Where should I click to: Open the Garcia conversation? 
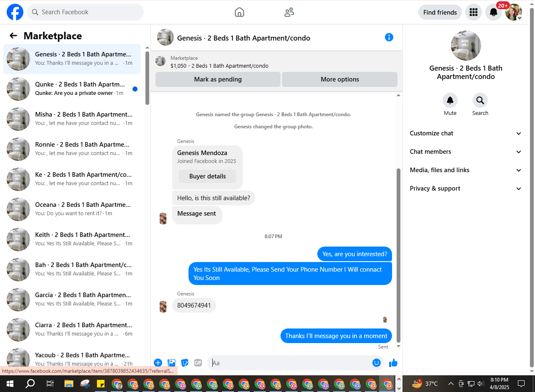[72, 300]
